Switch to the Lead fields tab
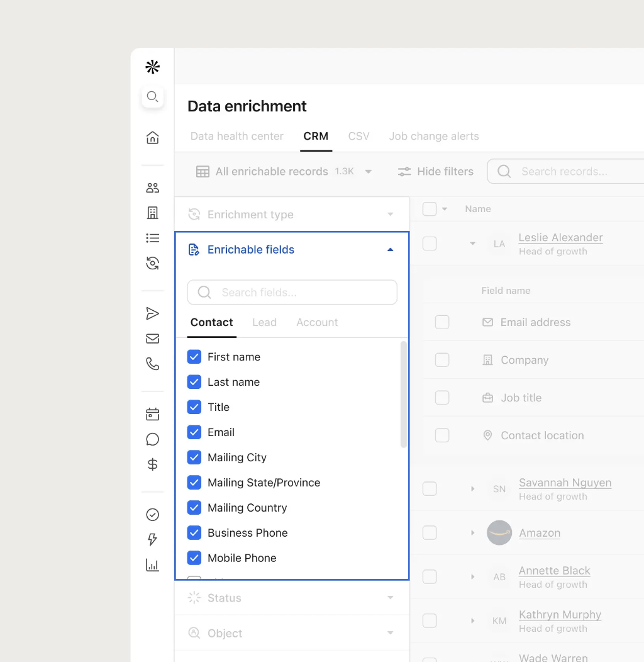The image size is (644, 662). (264, 322)
